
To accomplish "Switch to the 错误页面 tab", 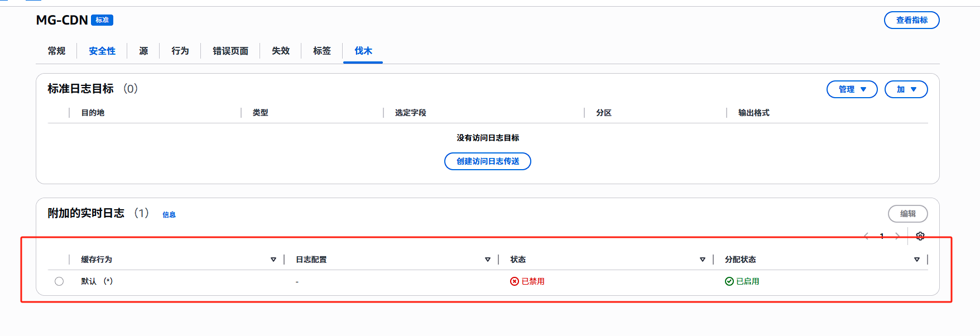I will [x=230, y=51].
